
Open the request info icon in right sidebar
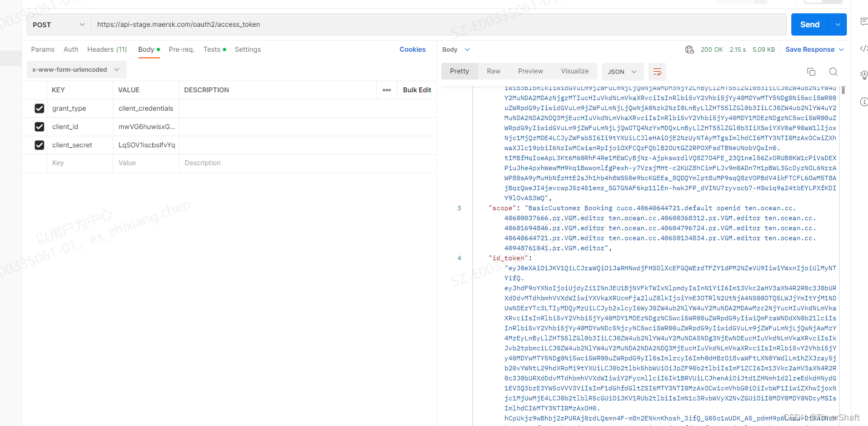click(x=864, y=102)
